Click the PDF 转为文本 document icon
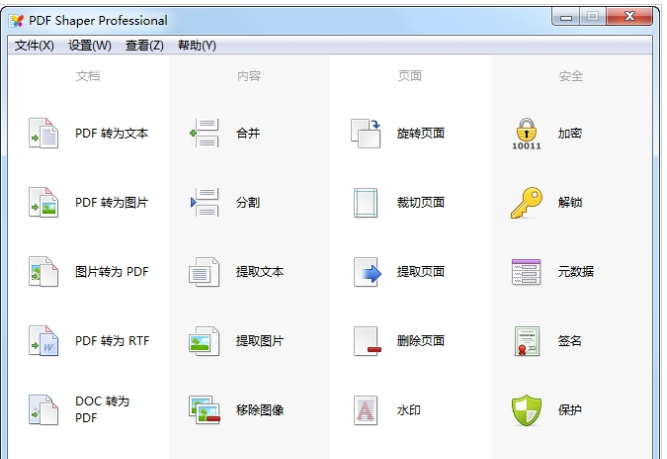The width and height of the screenshot is (667, 459). pyautogui.click(x=43, y=133)
